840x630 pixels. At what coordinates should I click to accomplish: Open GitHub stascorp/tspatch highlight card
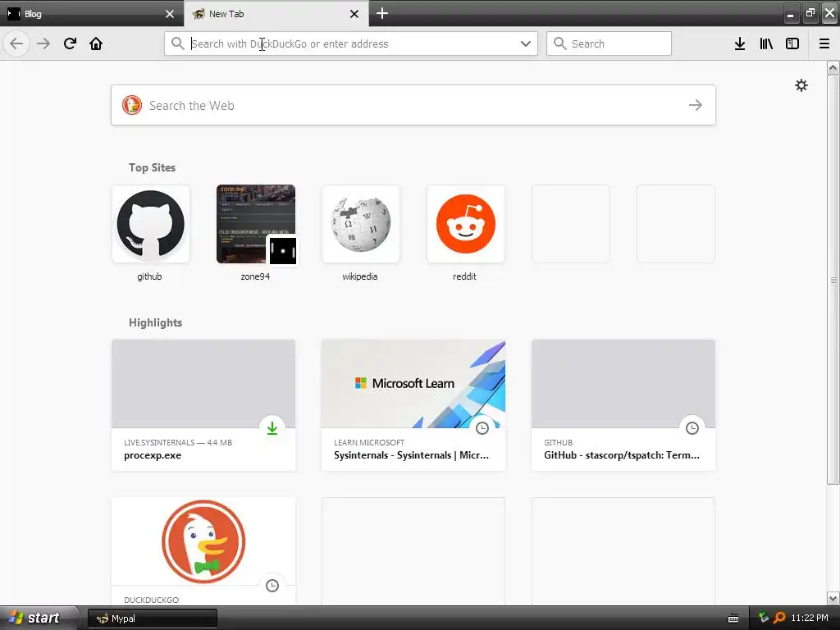click(623, 405)
